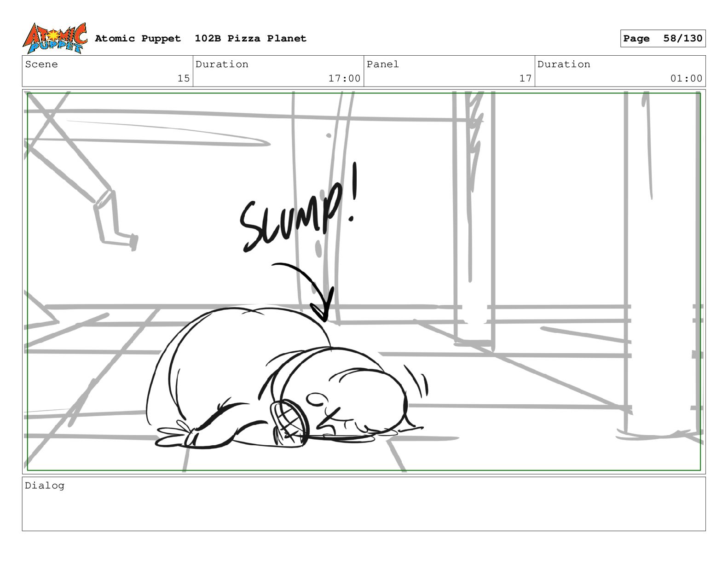Click the Scene label
This screenshot has height=564, width=728.
41,64
